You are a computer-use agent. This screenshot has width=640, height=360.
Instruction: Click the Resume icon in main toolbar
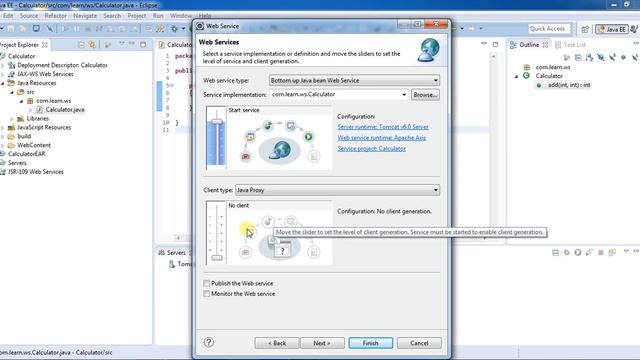pyautogui.click(x=65, y=29)
